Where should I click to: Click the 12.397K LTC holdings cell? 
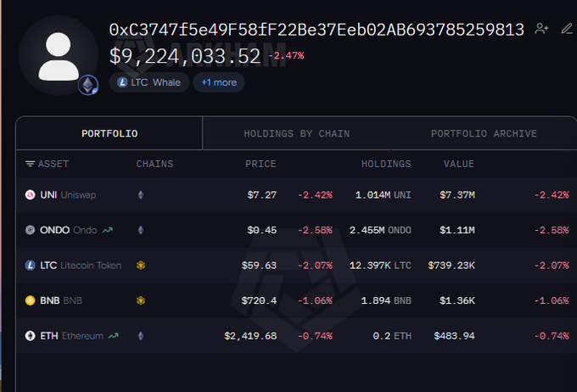[380, 266]
